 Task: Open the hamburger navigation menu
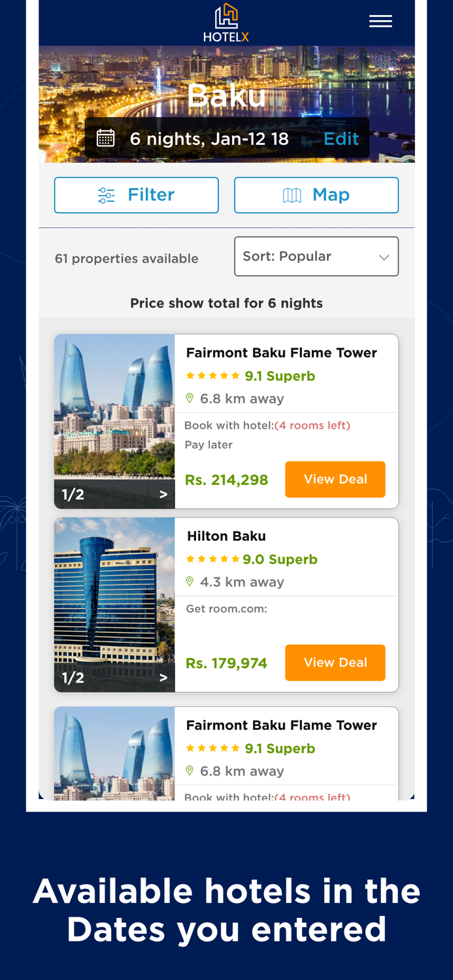(379, 20)
